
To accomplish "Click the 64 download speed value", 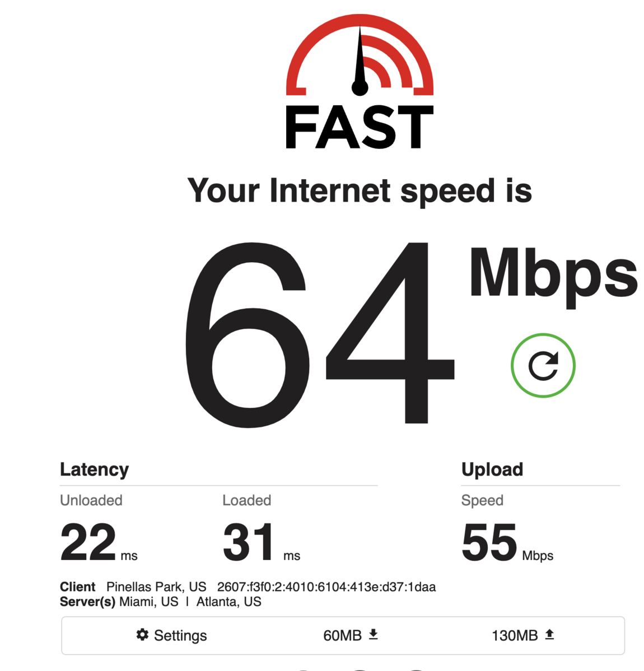I will point(319,334).
